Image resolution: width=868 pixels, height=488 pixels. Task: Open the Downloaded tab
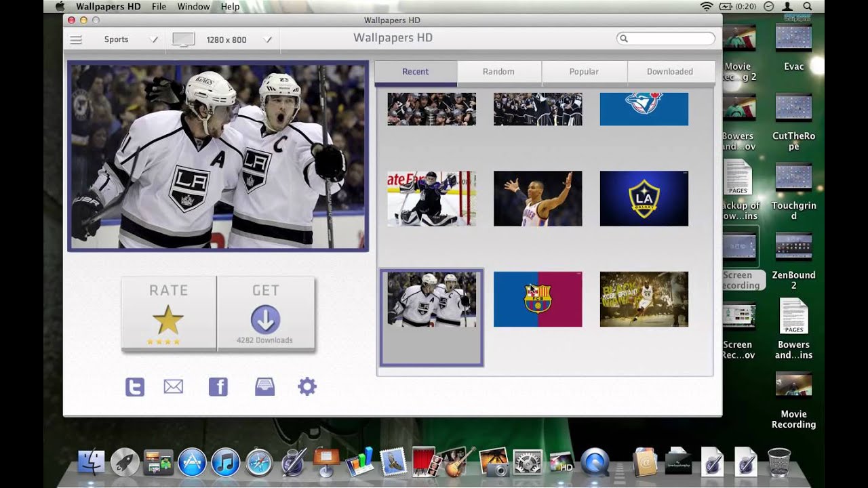pyautogui.click(x=670, y=72)
